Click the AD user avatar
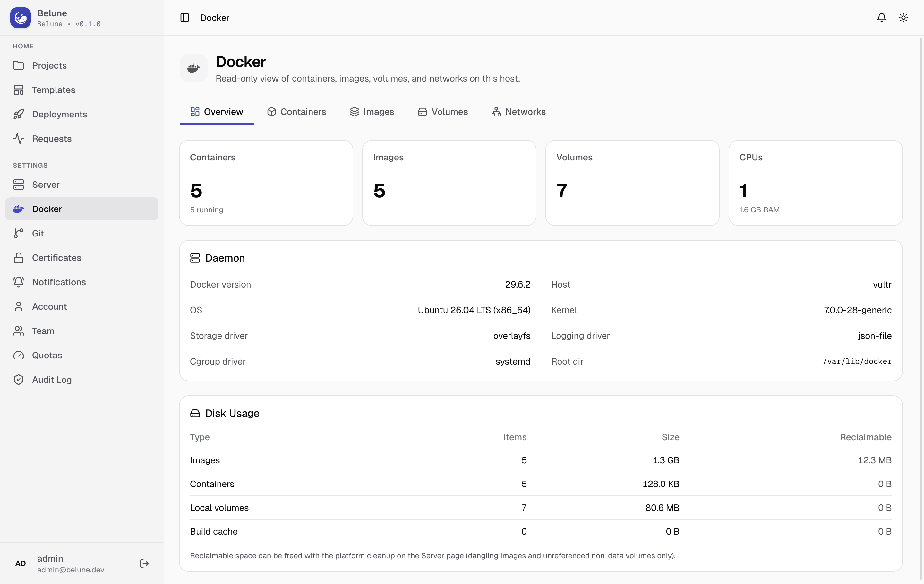Viewport: 924px width, 584px height. tap(20, 563)
